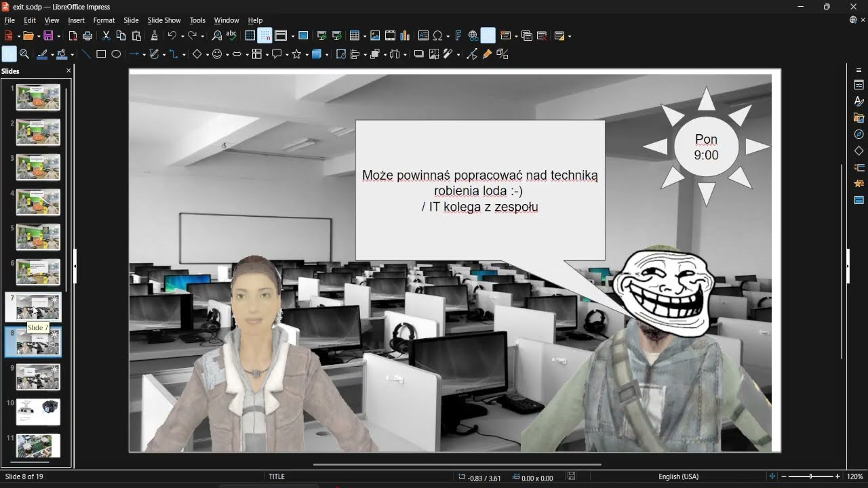
Task: Insert a chart using the toolbar icon
Action: [406, 36]
